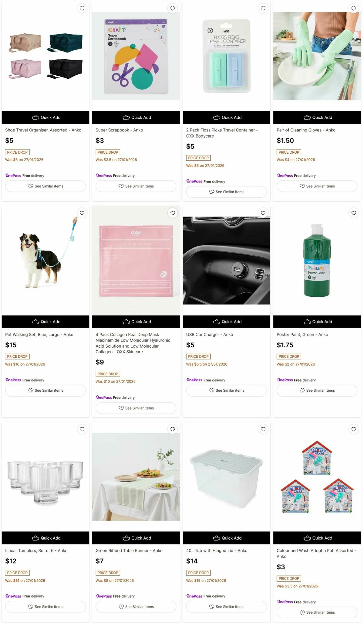
Task: Toggle the wishlist heart on the USB Car Charger
Action: tap(263, 213)
